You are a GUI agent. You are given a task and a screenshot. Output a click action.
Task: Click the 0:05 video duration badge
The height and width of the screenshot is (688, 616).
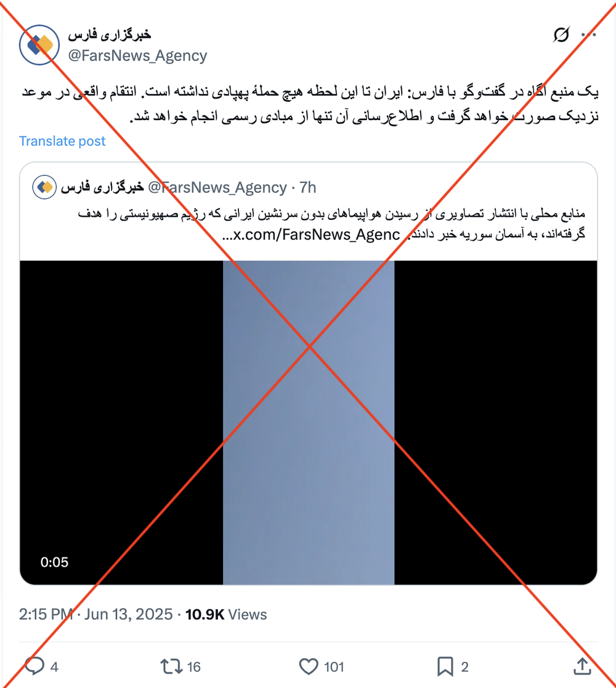pos(54,562)
